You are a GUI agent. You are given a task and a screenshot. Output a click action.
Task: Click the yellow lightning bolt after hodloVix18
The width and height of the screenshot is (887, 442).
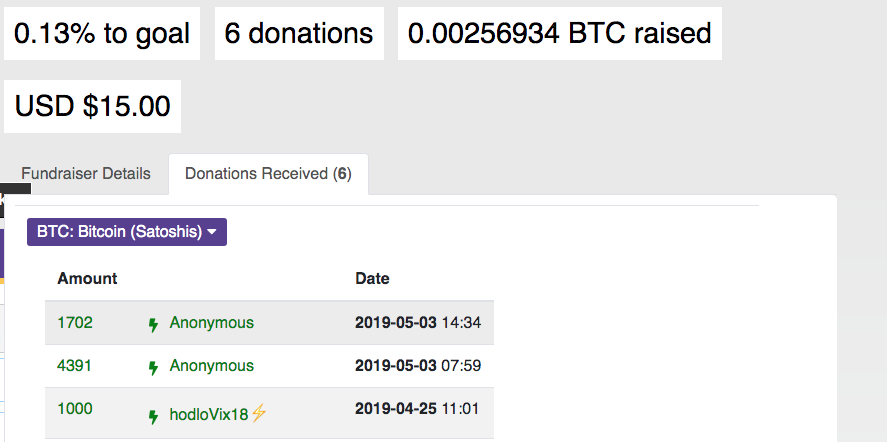259,413
